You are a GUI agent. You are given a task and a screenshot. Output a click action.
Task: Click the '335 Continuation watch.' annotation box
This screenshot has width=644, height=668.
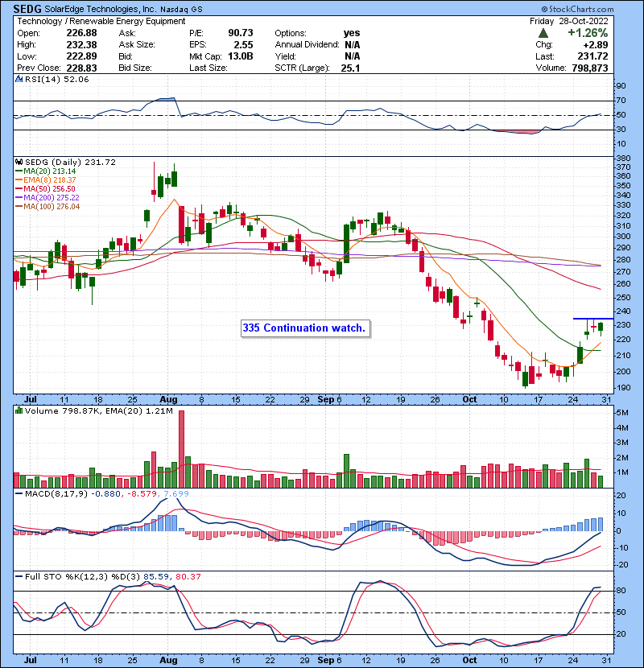[305, 328]
